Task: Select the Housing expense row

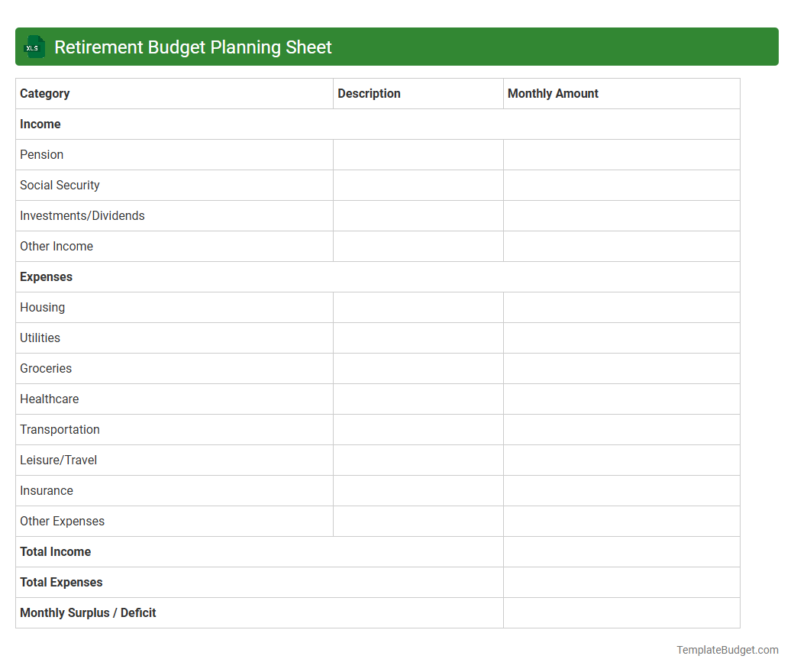Action: point(42,307)
